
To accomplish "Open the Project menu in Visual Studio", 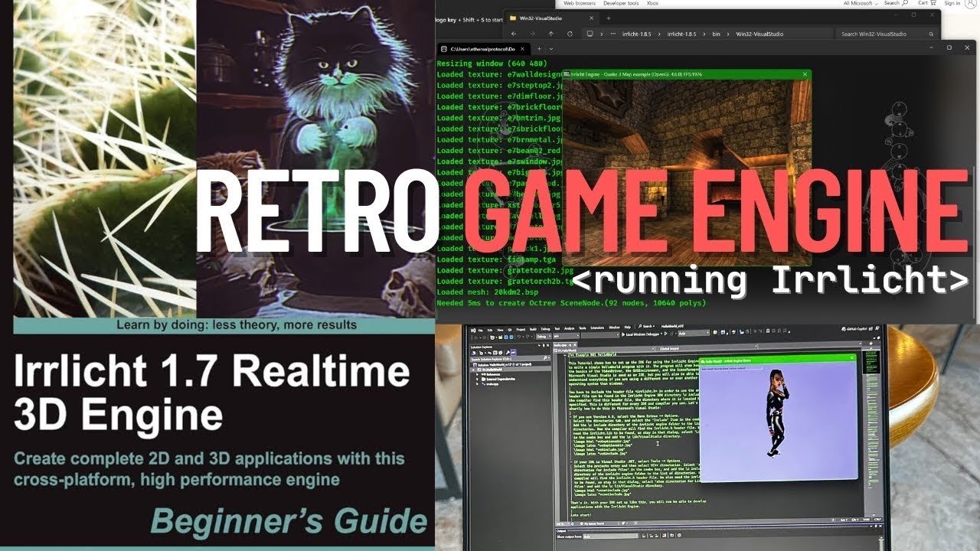I will (521, 330).
